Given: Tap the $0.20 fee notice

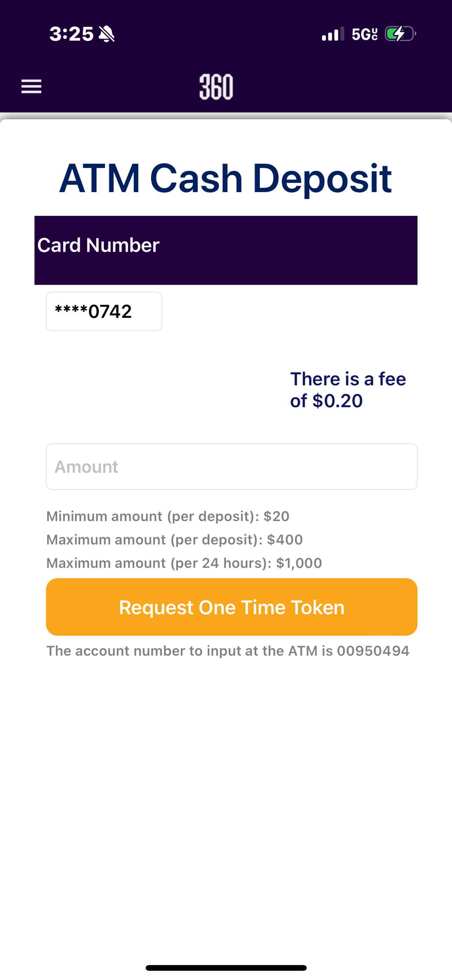Looking at the screenshot, I should point(348,389).
